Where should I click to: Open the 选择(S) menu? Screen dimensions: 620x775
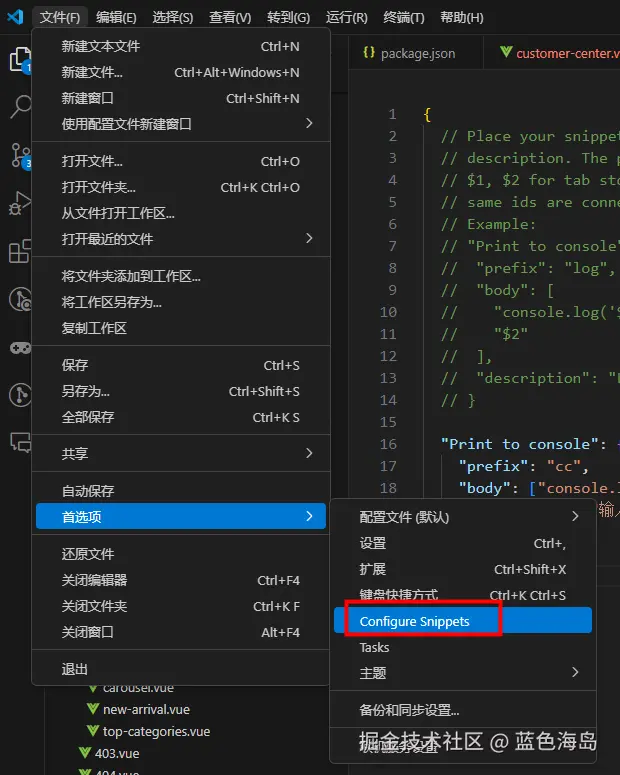(x=173, y=18)
